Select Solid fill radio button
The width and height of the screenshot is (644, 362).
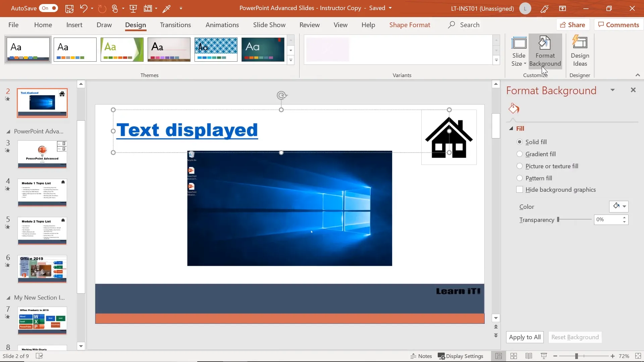tap(520, 142)
